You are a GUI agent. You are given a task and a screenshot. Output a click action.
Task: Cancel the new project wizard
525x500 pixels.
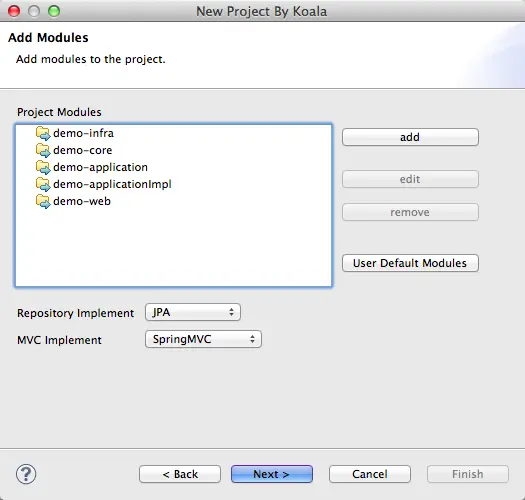pos(370,474)
